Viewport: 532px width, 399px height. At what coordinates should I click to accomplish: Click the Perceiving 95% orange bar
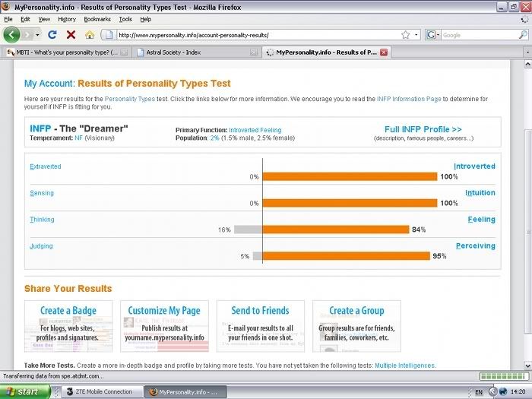tap(347, 256)
